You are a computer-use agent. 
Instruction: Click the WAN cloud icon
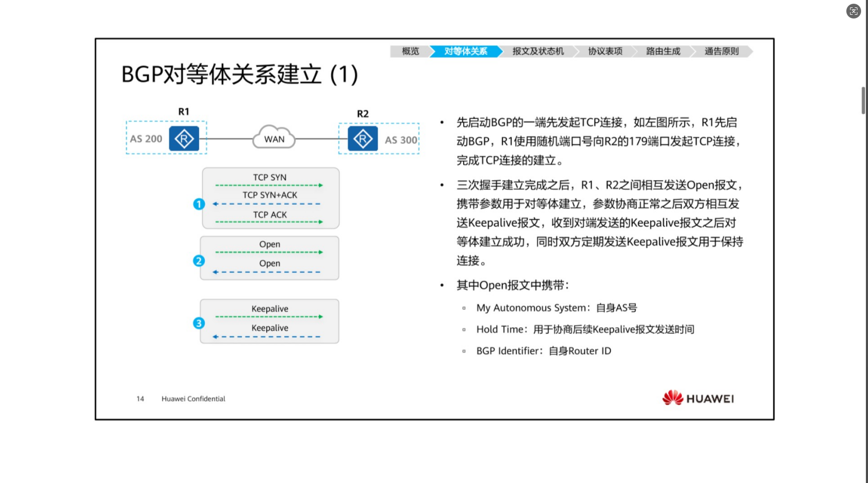pos(274,138)
